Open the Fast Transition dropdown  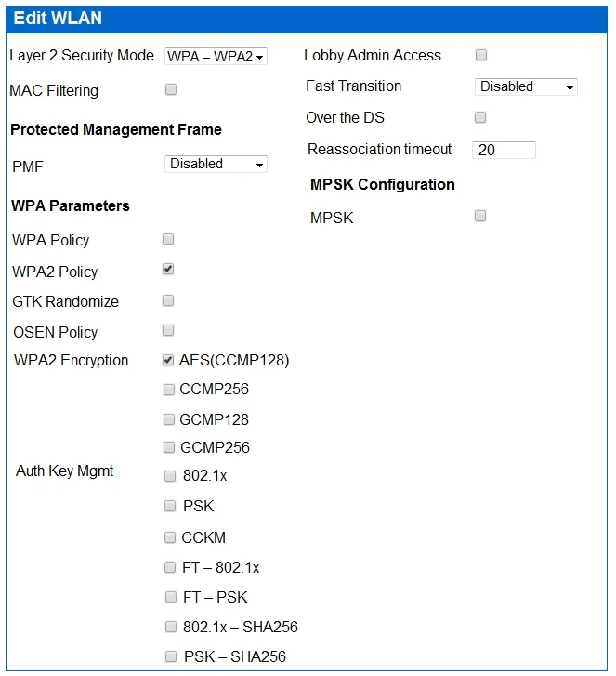(x=526, y=86)
